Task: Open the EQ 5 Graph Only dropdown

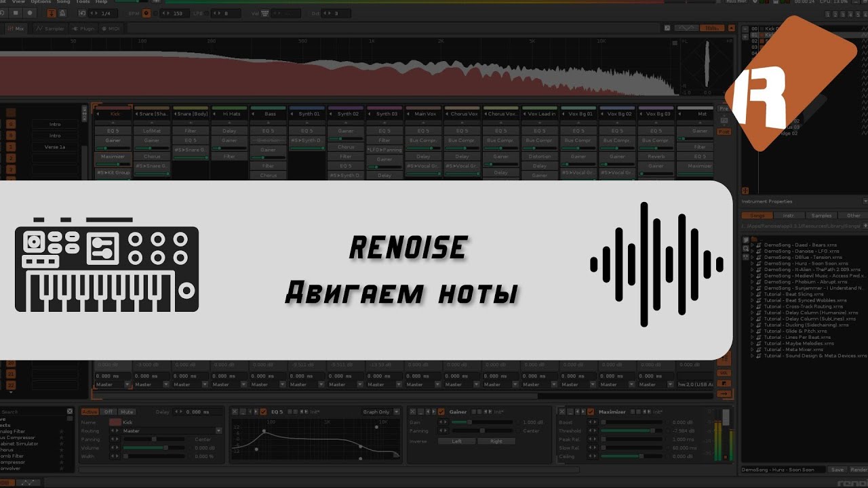Action: coord(380,411)
